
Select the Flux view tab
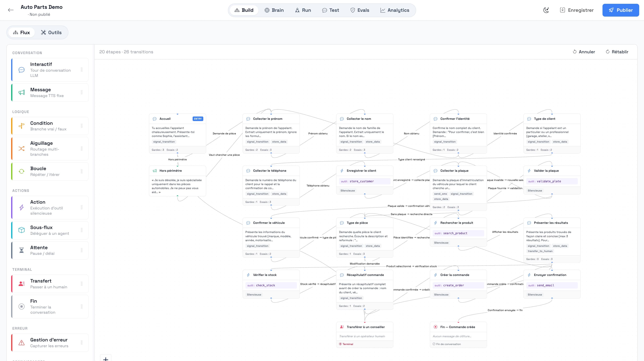[x=22, y=33]
